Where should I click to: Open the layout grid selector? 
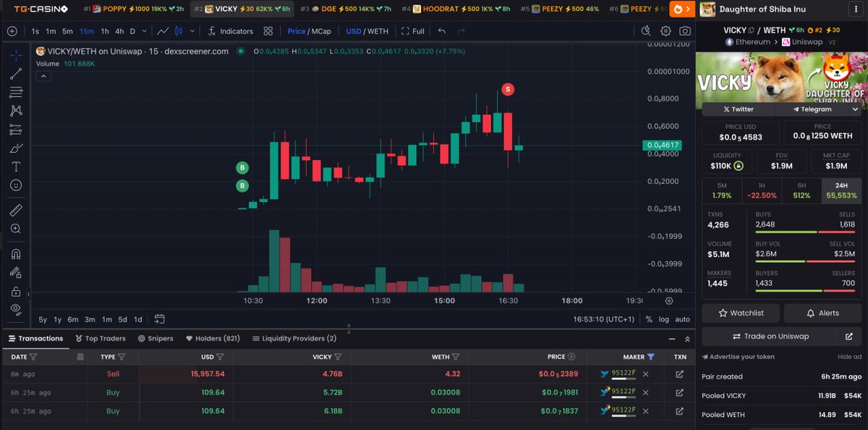(x=268, y=31)
